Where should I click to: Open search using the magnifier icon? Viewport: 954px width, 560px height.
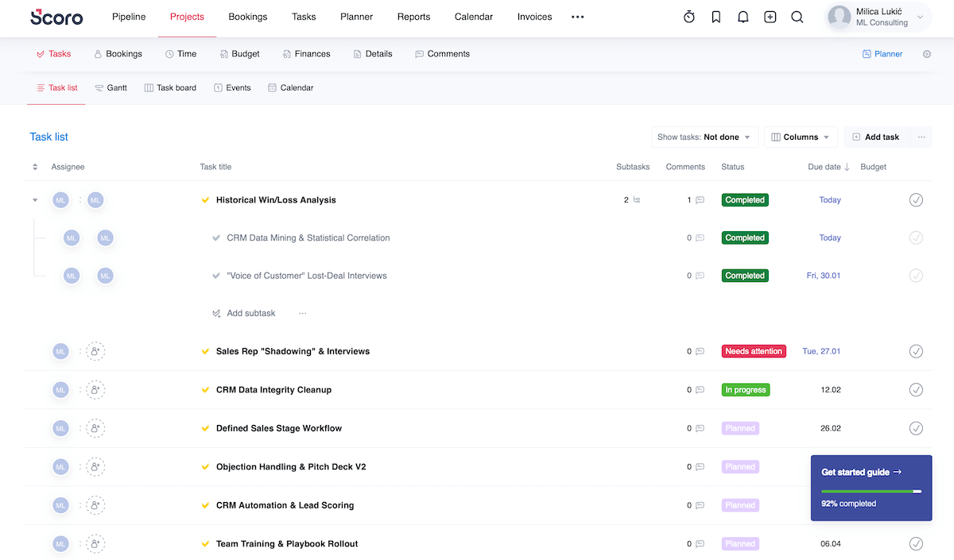(x=797, y=16)
